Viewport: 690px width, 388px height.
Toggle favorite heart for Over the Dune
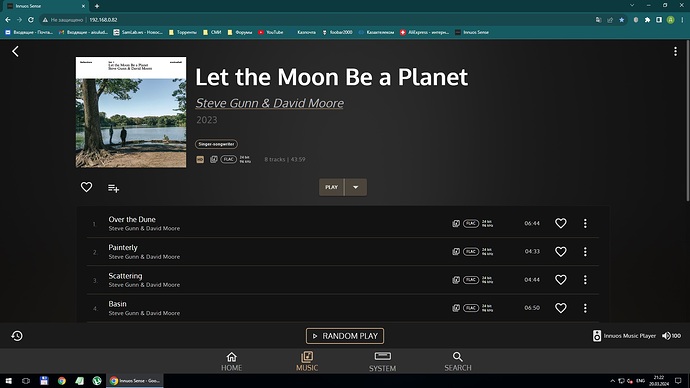coord(560,223)
